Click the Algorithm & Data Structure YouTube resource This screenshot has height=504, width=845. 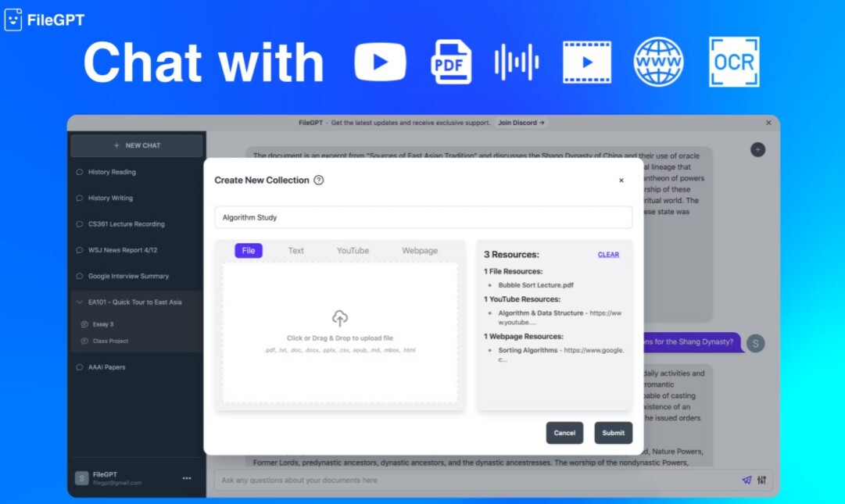click(560, 318)
